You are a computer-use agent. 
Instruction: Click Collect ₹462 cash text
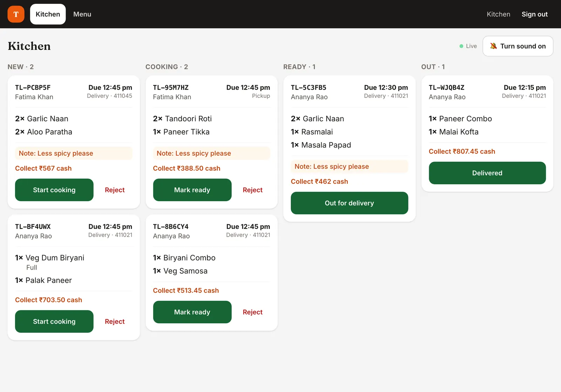tap(319, 181)
